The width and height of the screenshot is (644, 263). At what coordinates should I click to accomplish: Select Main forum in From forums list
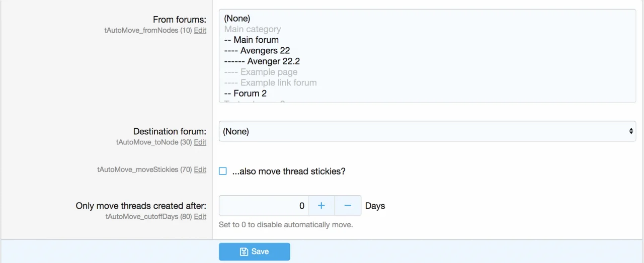(256, 40)
